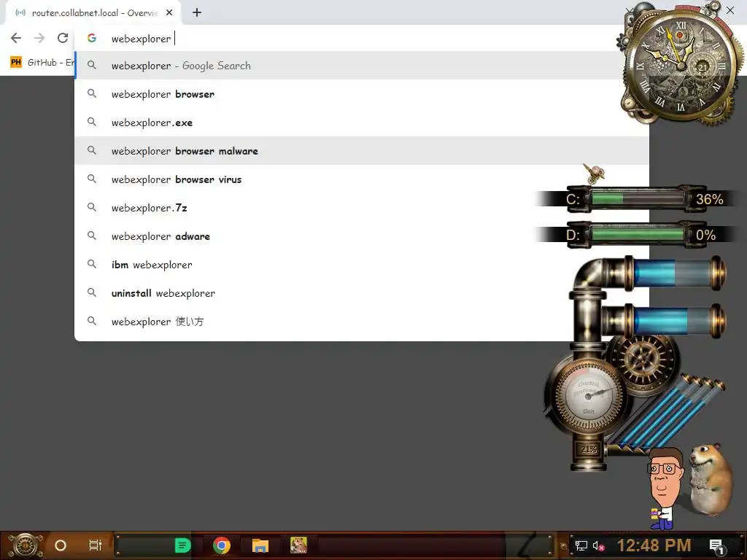Click the Google logo icon in the address bar
Viewport: 747px width, 560px height.
click(92, 38)
